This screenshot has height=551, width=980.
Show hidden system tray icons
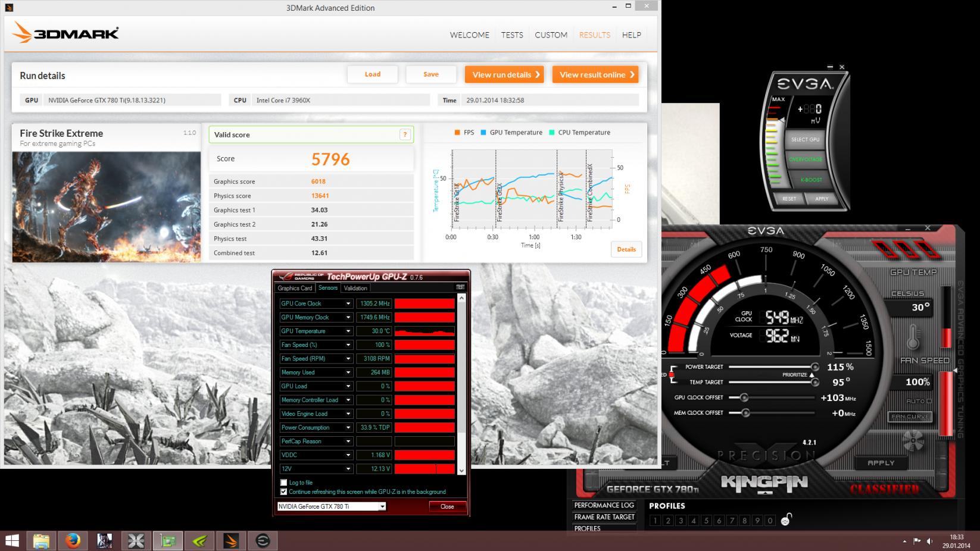coord(904,541)
